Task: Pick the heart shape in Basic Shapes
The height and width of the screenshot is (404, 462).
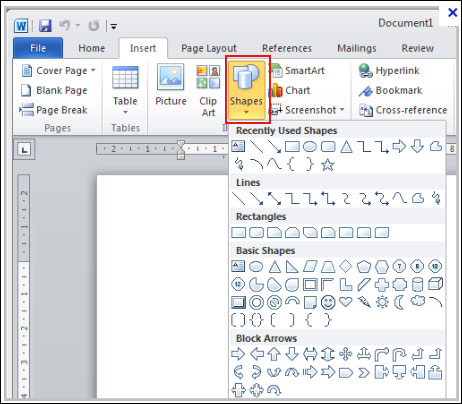Action: coord(346,302)
